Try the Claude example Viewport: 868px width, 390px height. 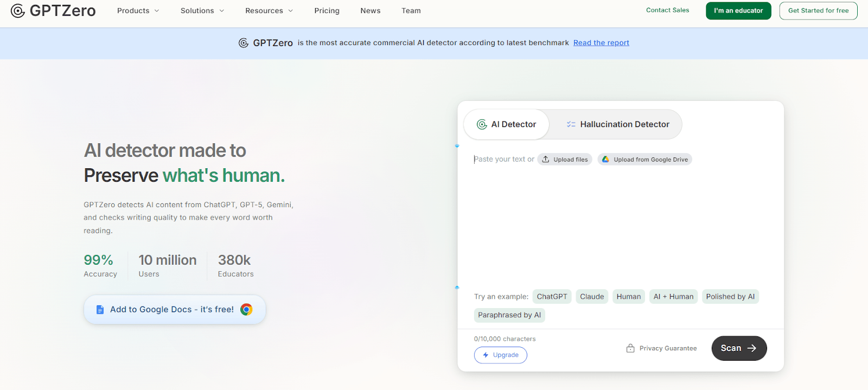592,297
